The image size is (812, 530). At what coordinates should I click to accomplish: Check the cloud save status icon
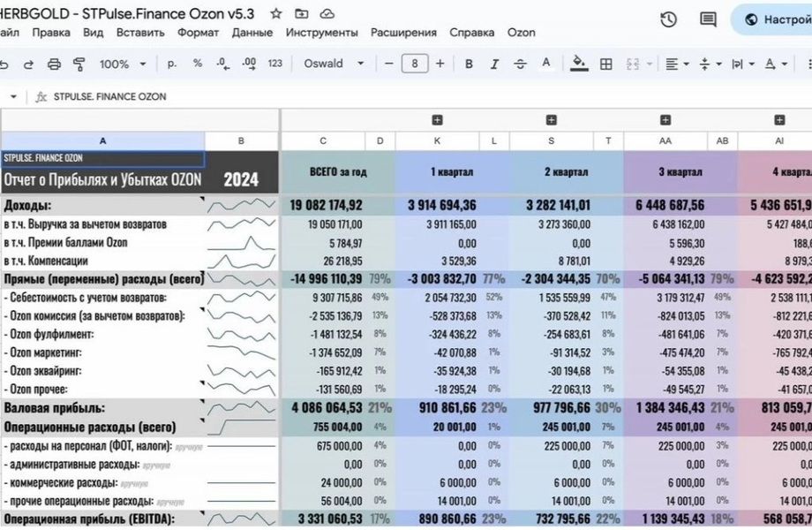tap(327, 14)
